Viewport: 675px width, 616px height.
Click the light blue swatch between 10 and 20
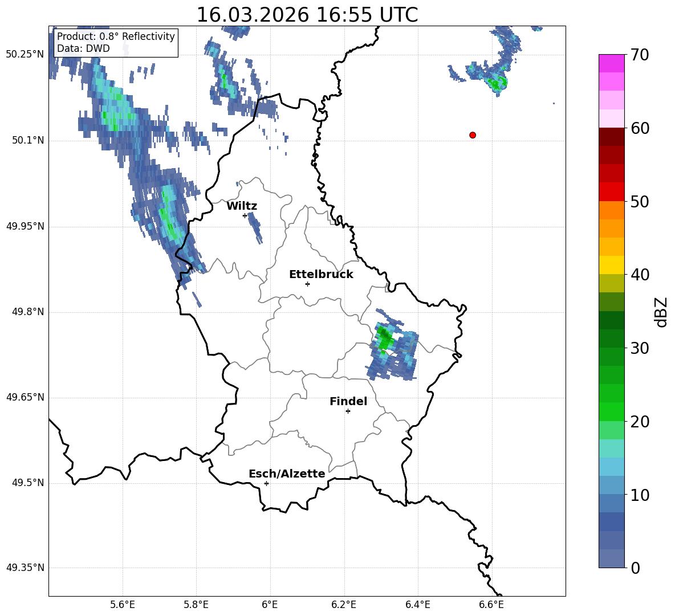(x=612, y=467)
